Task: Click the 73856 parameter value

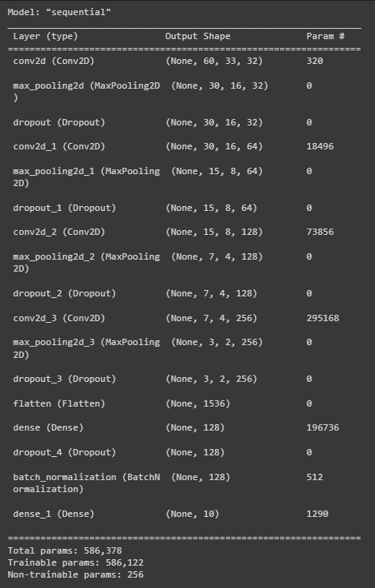Action: pos(320,232)
